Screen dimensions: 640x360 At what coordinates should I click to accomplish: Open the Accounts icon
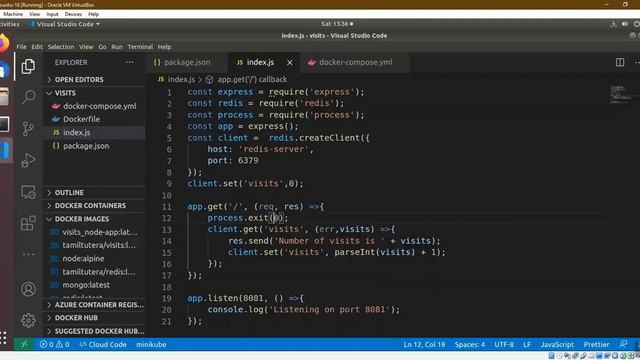(x=28, y=289)
